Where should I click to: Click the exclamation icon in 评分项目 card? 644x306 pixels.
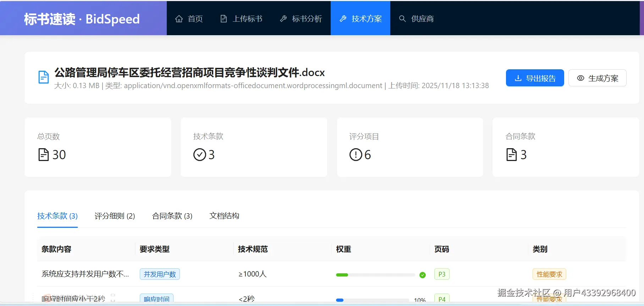[x=356, y=155]
